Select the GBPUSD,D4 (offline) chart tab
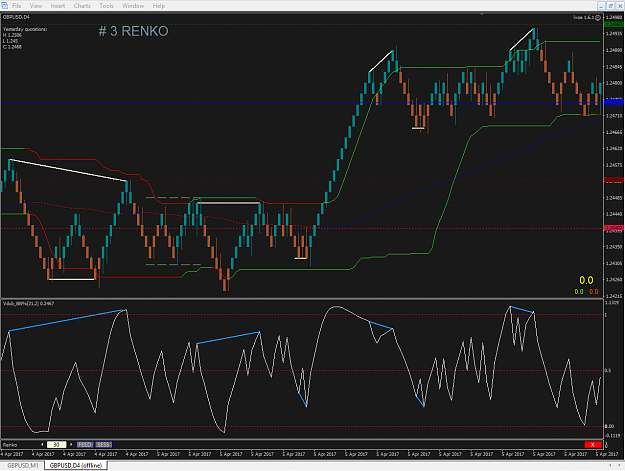This screenshot has height=471, width=625. (76, 465)
